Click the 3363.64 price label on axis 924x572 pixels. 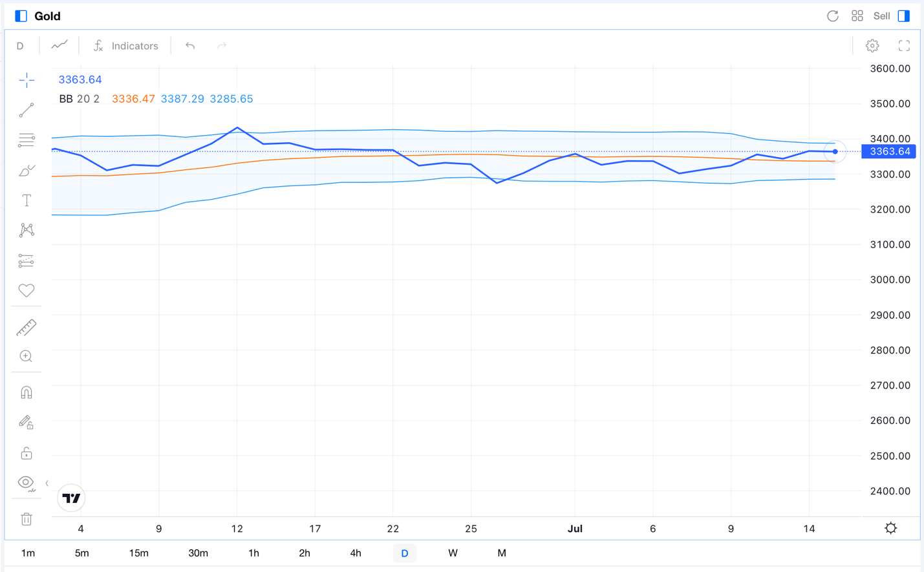[890, 151]
